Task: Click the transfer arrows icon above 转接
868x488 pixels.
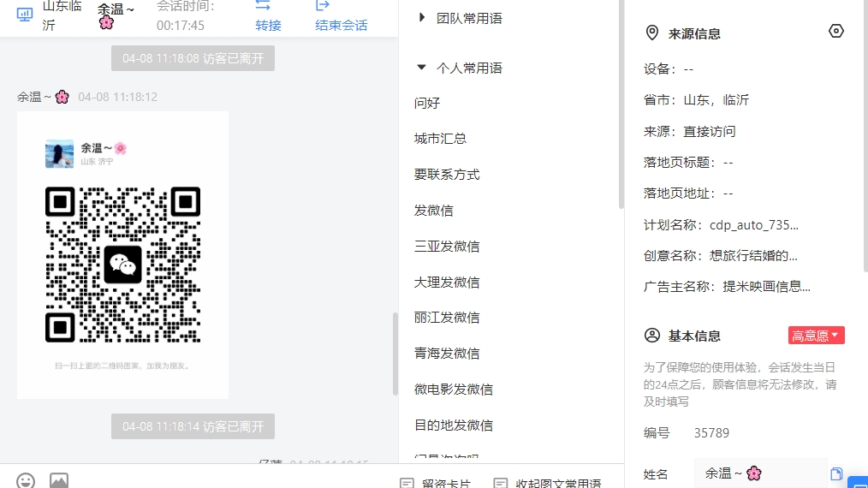Action: point(263,5)
